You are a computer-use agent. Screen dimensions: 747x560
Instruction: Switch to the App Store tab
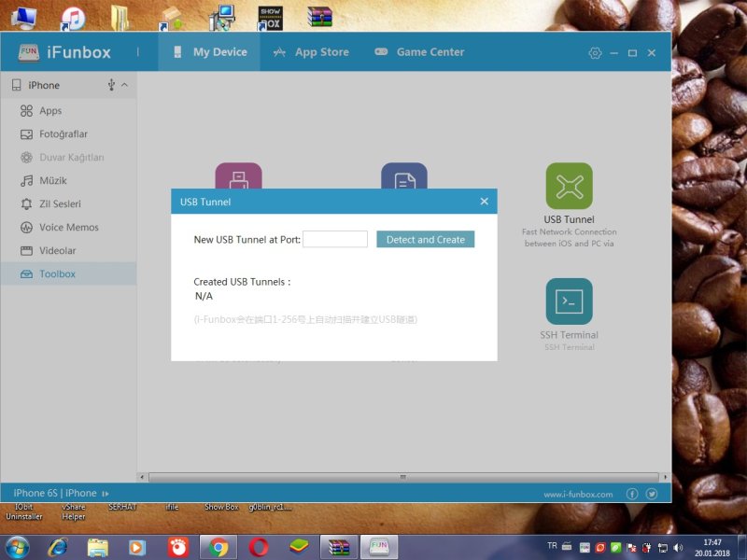(x=311, y=52)
